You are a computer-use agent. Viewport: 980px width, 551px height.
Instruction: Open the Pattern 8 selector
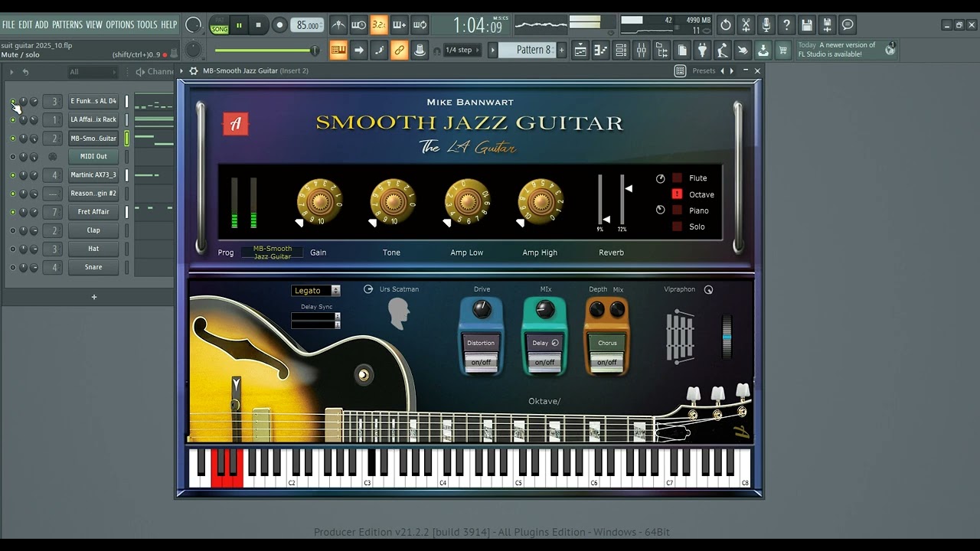tap(528, 51)
